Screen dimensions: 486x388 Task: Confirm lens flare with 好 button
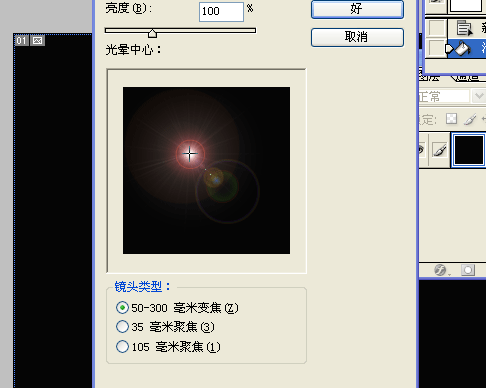pyautogui.click(x=357, y=9)
